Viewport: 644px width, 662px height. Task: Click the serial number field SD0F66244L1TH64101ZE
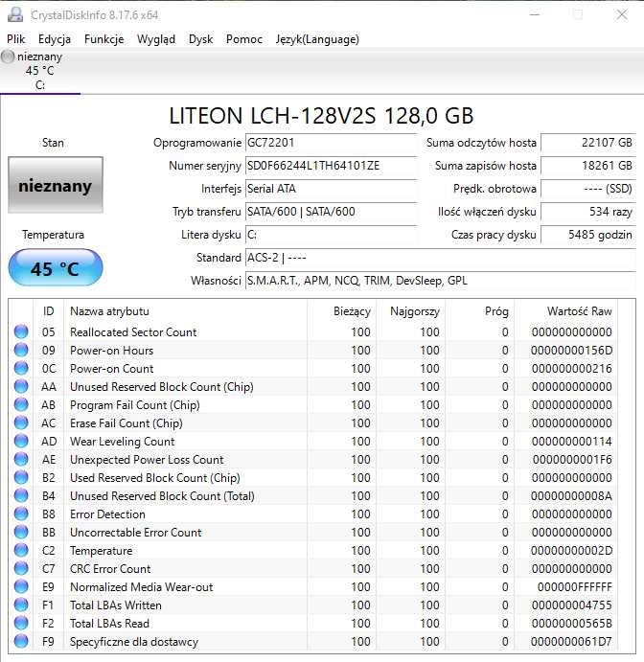pyautogui.click(x=331, y=166)
